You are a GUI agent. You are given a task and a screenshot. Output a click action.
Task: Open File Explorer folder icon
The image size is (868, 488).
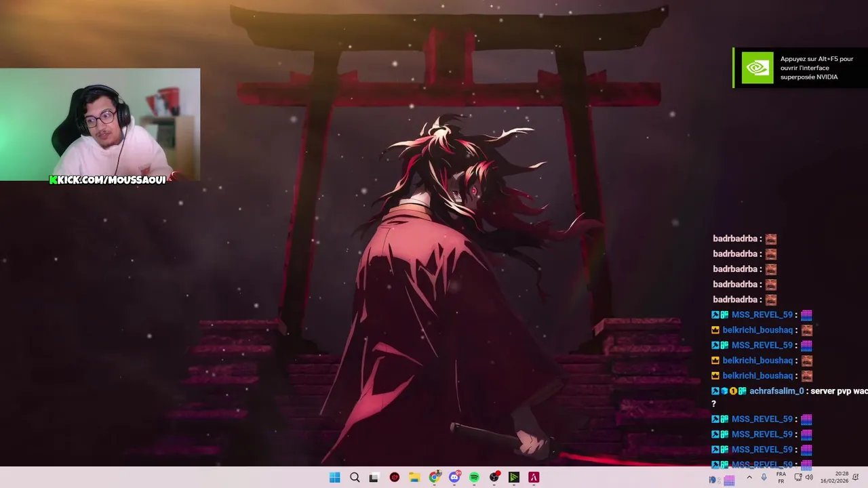click(414, 478)
